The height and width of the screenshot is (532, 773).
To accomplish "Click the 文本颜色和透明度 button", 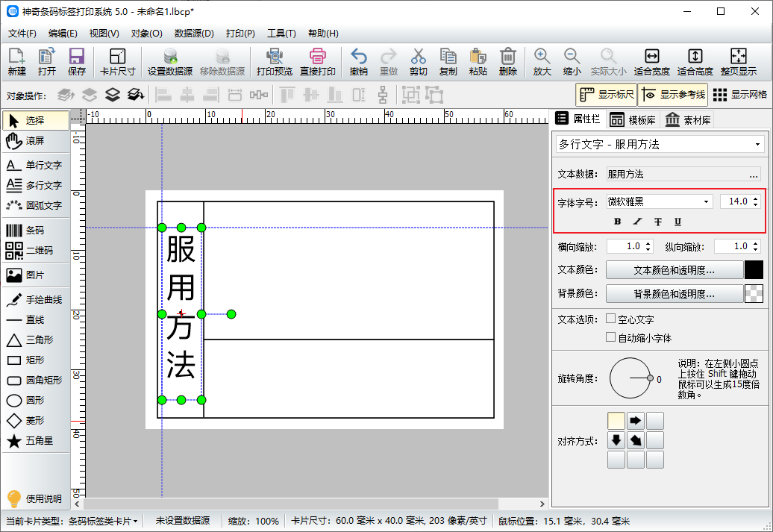I will [x=674, y=270].
